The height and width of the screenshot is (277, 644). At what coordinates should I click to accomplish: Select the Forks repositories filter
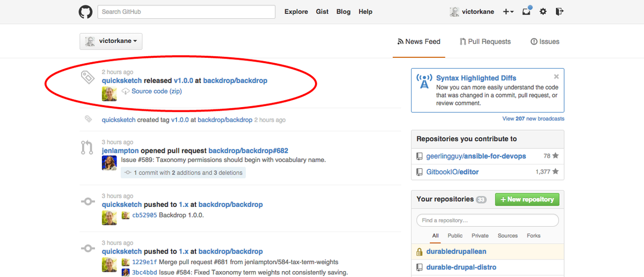(534, 236)
